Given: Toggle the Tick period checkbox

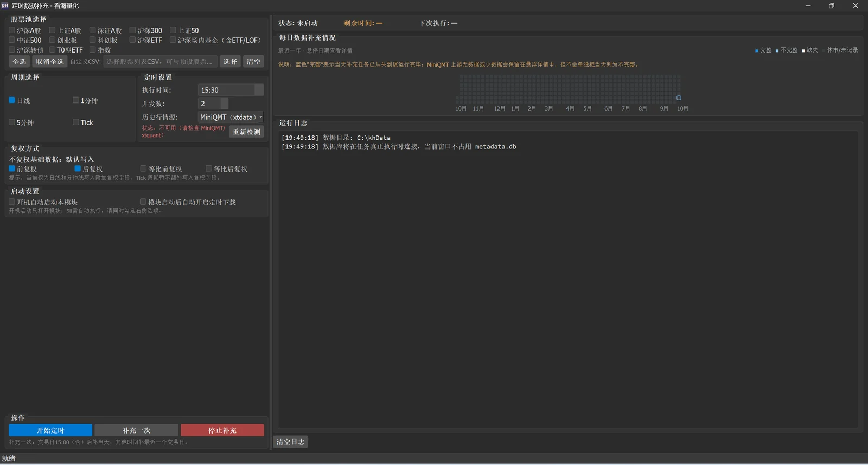Looking at the screenshot, I should click(76, 122).
